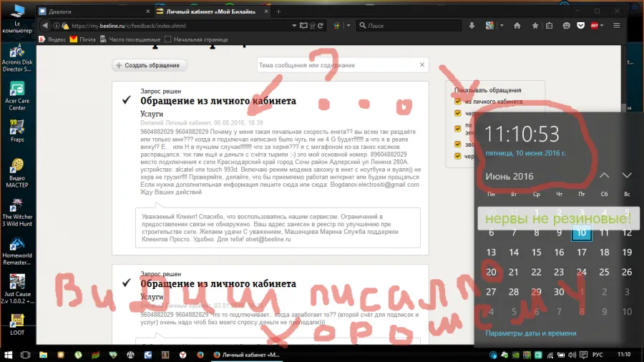
Task: Open Pocket shield icon in toolbar
Action: pos(581,26)
